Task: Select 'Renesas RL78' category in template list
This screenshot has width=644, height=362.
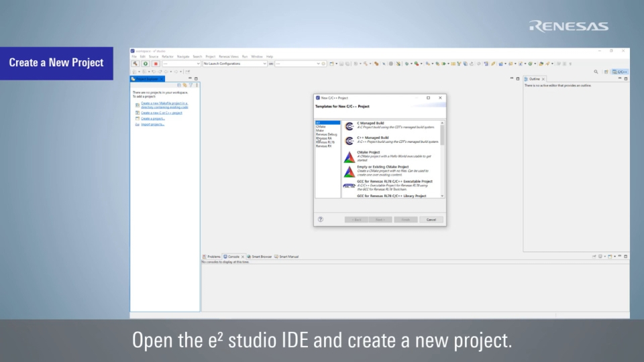Action: point(325,142)
